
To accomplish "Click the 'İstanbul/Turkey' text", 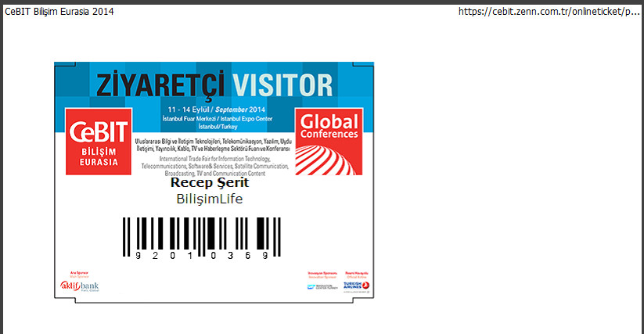I will coord(218,127).
